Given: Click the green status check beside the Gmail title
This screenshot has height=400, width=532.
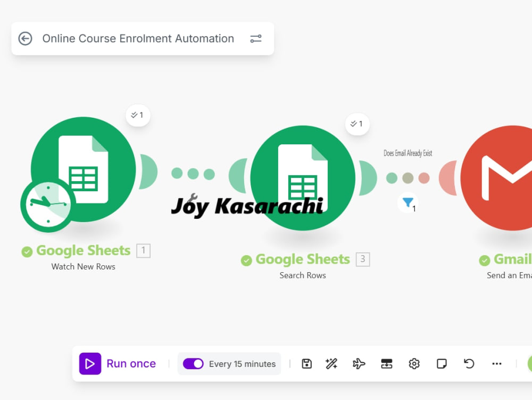Looking at the screenshot, I should (485, 260).
